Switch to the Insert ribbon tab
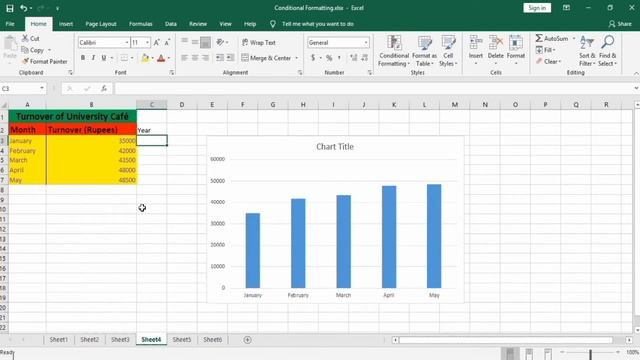 pyautogui.click(x=66, y=24)
